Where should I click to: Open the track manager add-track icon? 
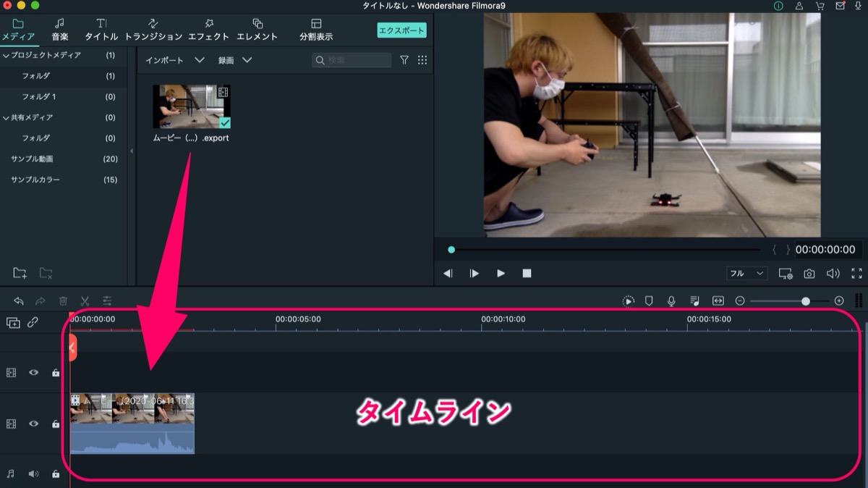tap(13, 323)
